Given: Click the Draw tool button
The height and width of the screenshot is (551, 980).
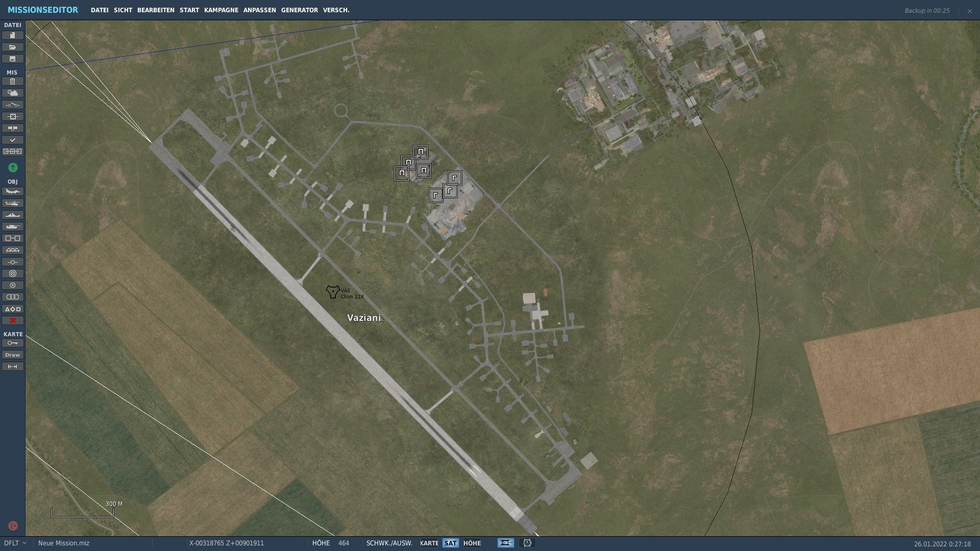Looking at the screenshot, I should (x=13, y=355).
